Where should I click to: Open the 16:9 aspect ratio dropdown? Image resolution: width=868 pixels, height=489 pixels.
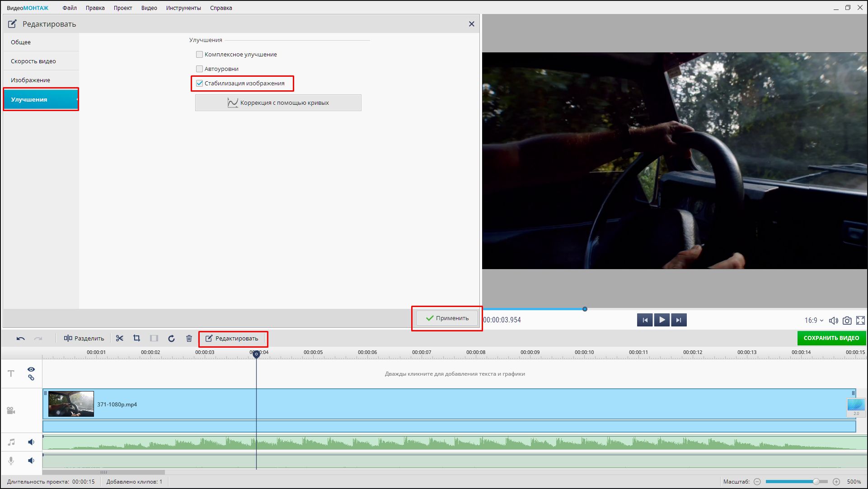pos(814,320)
